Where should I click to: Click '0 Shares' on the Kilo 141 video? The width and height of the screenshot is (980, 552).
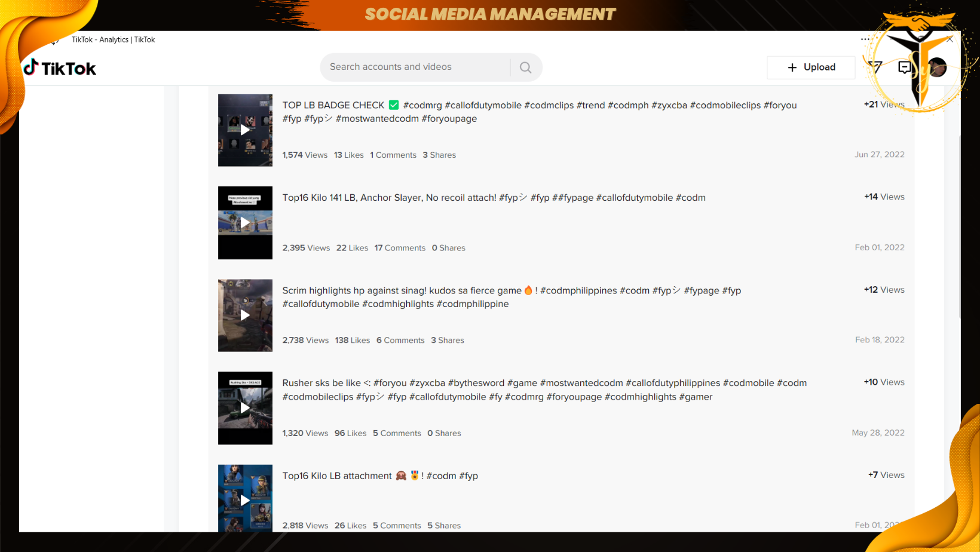[x=449, y=248]
